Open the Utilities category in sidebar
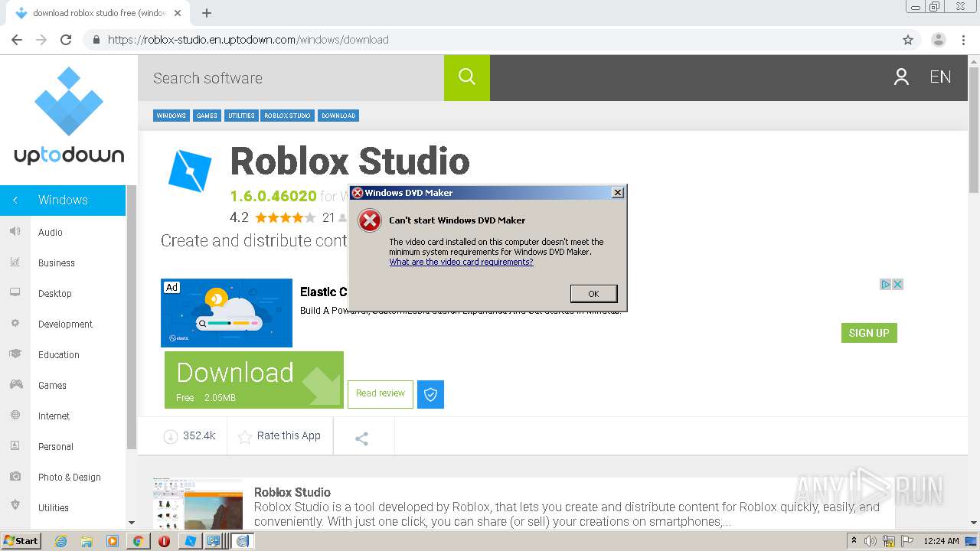980x551 pixels. (54, 507)
